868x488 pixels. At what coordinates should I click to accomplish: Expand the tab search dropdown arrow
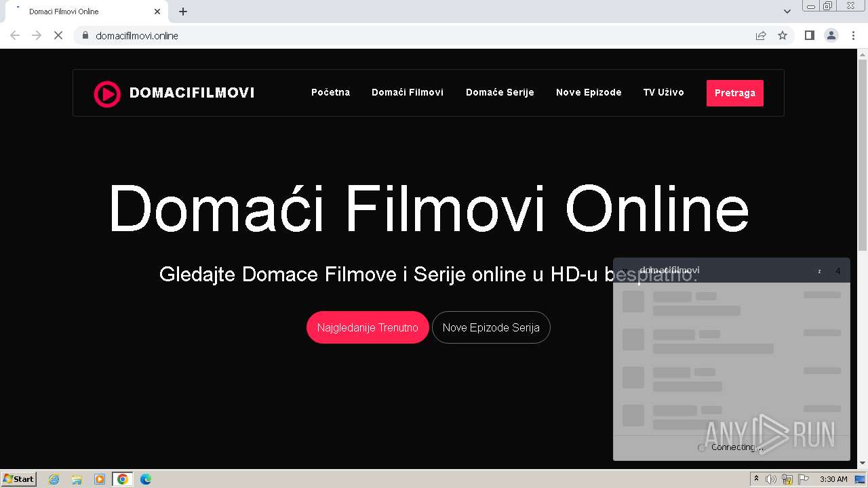pos(787,12)
